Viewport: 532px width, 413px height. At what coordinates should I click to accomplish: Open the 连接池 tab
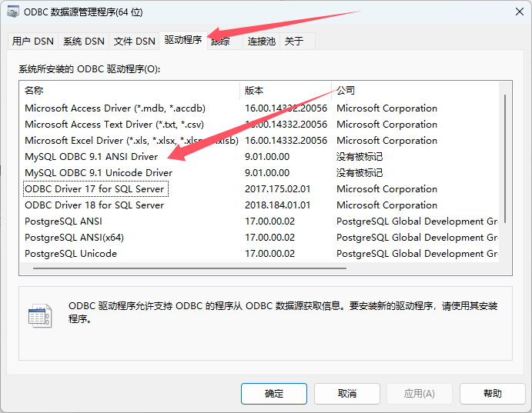tap(261, 42)
